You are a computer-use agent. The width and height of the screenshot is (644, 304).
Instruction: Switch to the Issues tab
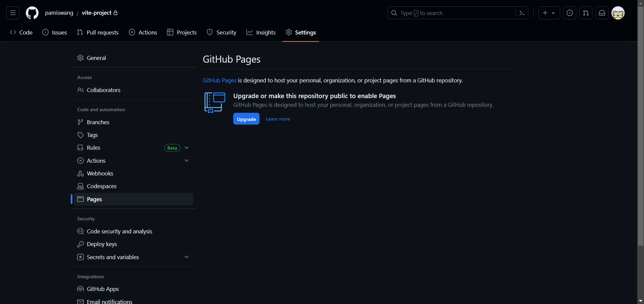point(55,32)
